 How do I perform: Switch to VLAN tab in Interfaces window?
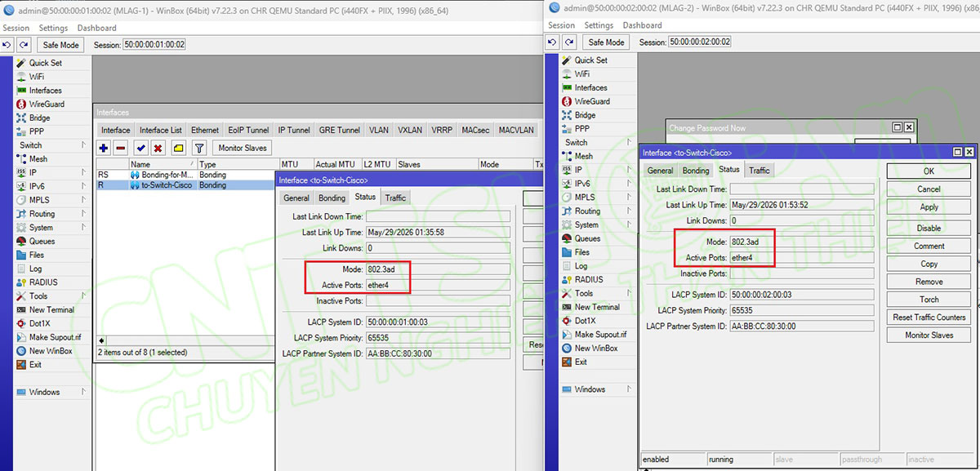tap(379, 130)
